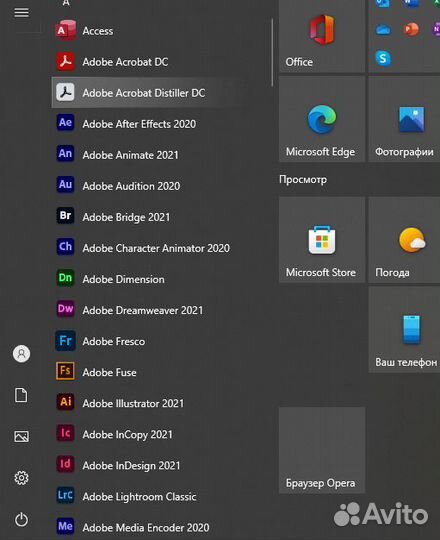Open Settings using the gear icon
The image size is (440, 540).
coord(21,478)
